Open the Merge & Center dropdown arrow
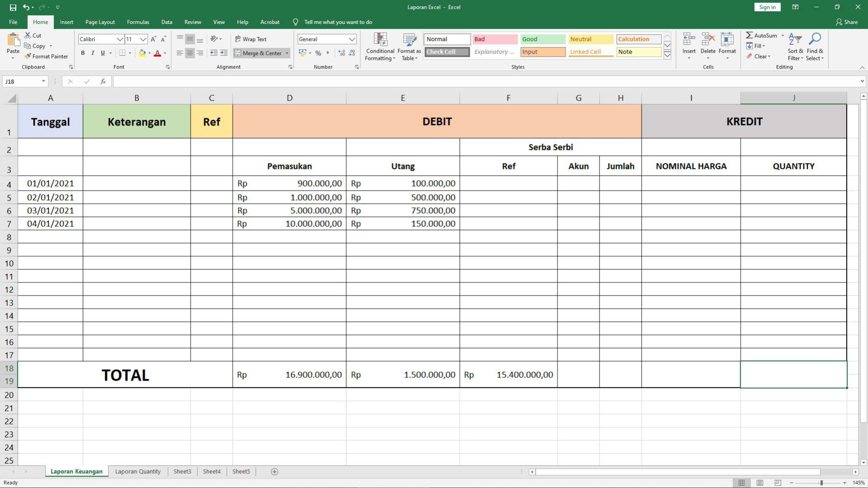Image resolution: width=868 pixels, height=488 pixels. [x=287, y=53]
